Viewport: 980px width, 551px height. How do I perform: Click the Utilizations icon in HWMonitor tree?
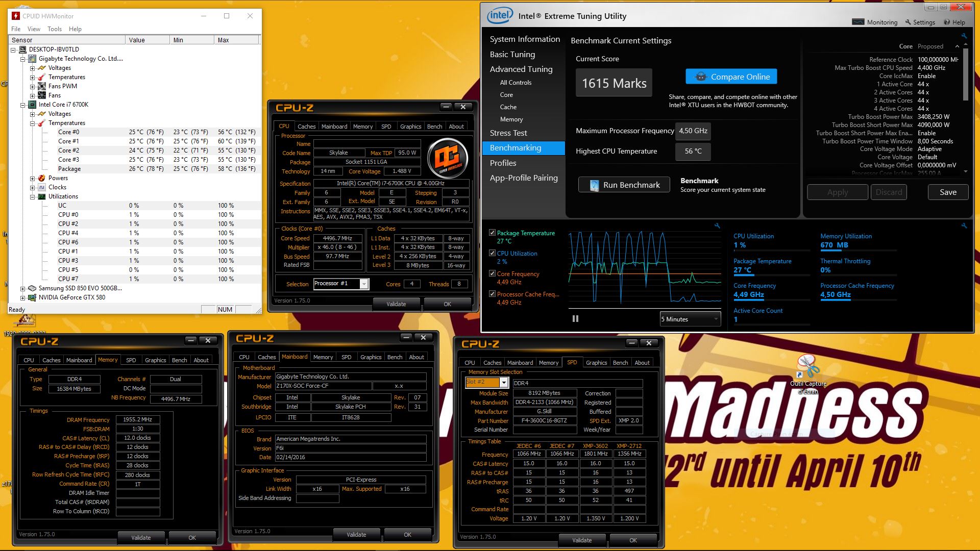tap(42, 196)
